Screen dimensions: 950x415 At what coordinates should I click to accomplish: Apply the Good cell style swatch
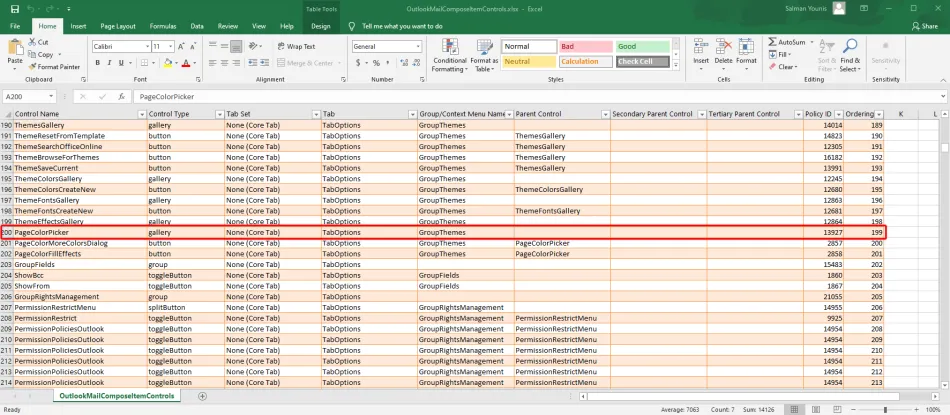641,46
